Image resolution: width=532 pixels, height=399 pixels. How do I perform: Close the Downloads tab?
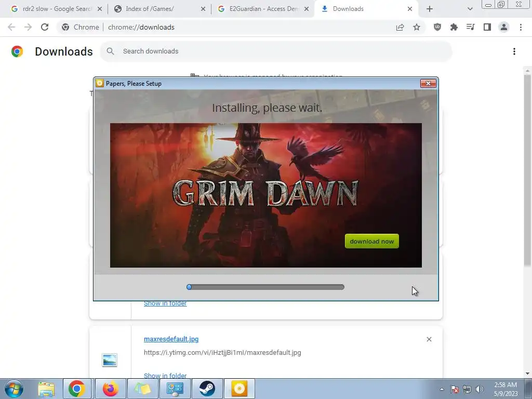(410, 9)
